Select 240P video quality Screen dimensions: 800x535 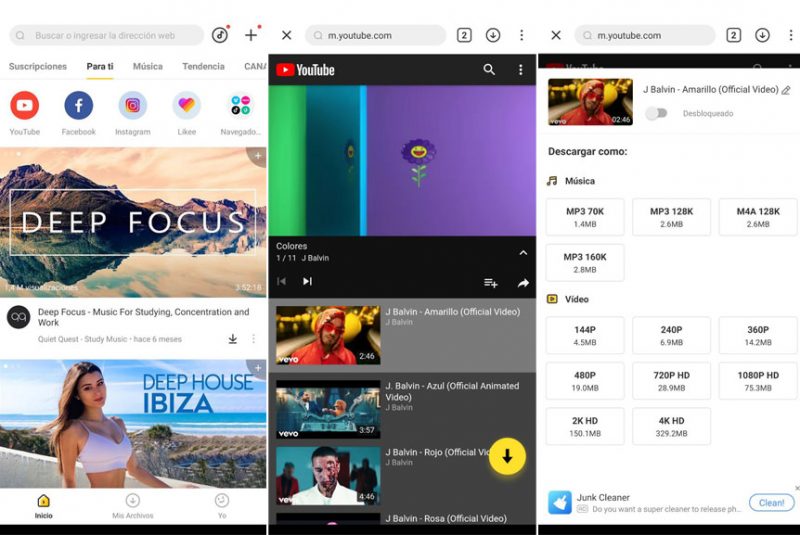[x=671, y=336]
